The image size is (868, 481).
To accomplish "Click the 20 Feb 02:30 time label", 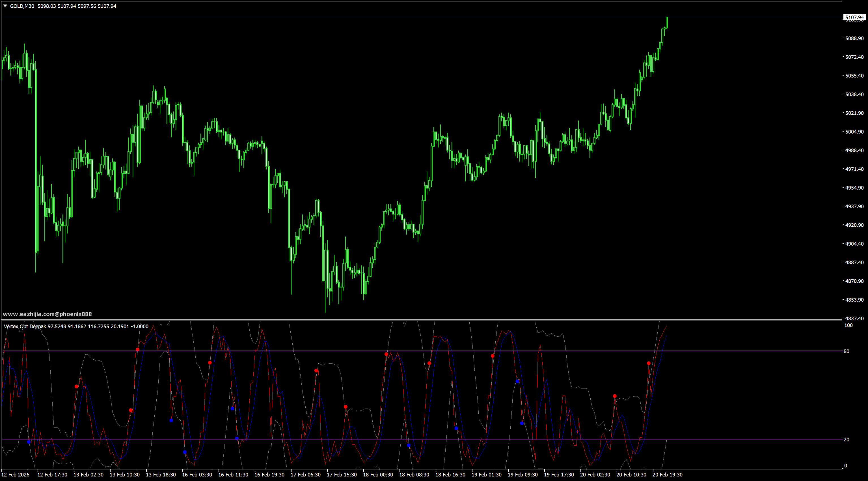I will coord(595,474).
